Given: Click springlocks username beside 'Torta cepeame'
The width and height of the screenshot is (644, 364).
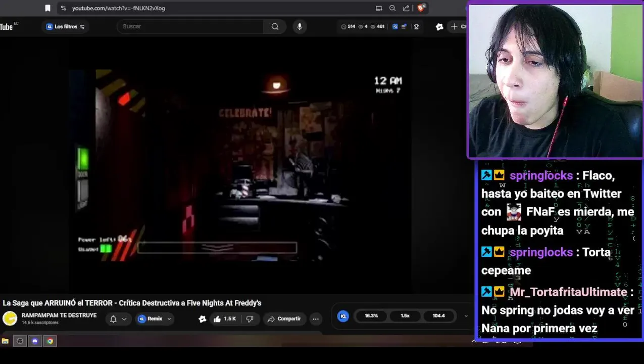Looking at the screenshot, I should pyautogui.click(x=541, y=252).
